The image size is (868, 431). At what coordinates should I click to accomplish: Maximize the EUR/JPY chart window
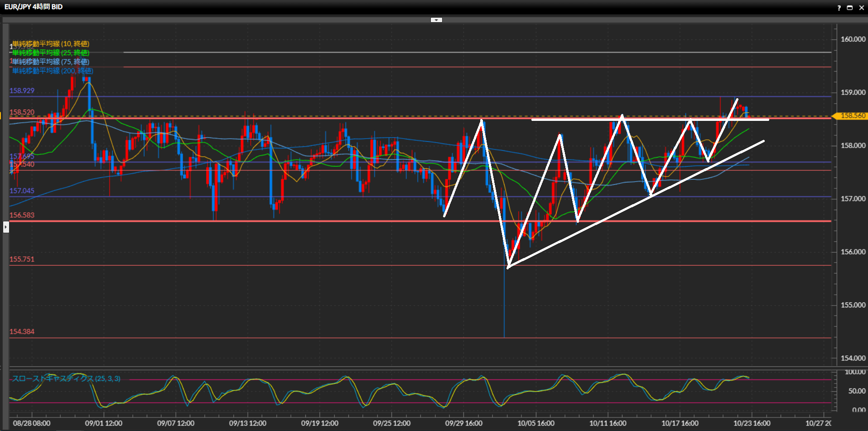[850, 8]
